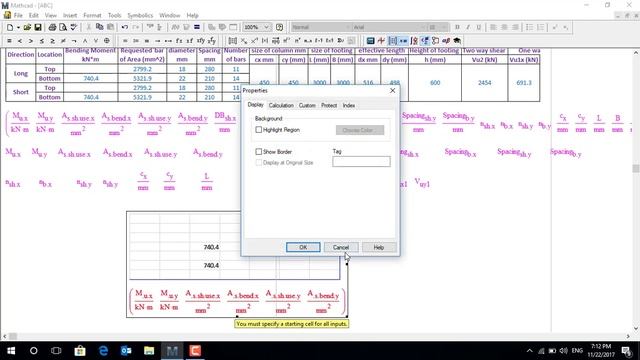The image size is (640, 360).
Task: Expand the New worksheet template arrow
Action: (x=18, y=27)
